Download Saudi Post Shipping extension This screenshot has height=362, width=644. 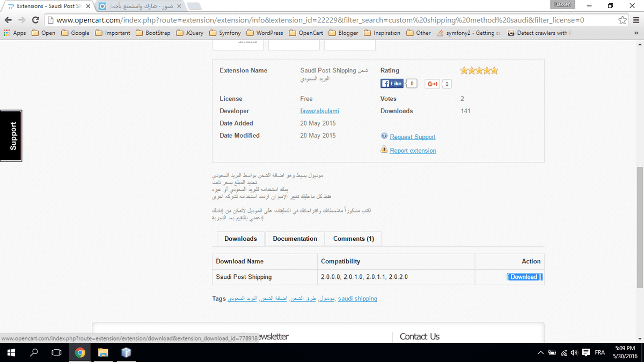pos(524,277)
